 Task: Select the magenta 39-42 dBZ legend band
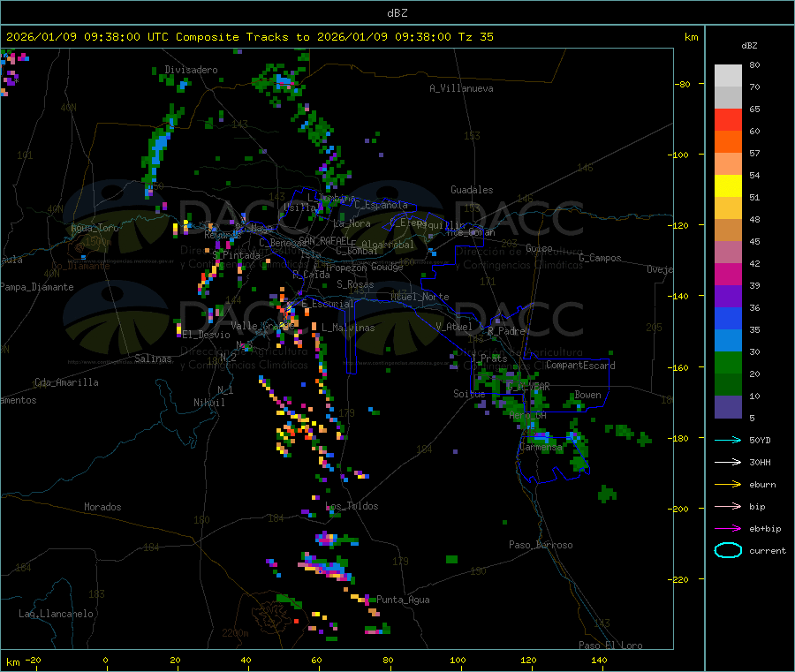[728, 274]
